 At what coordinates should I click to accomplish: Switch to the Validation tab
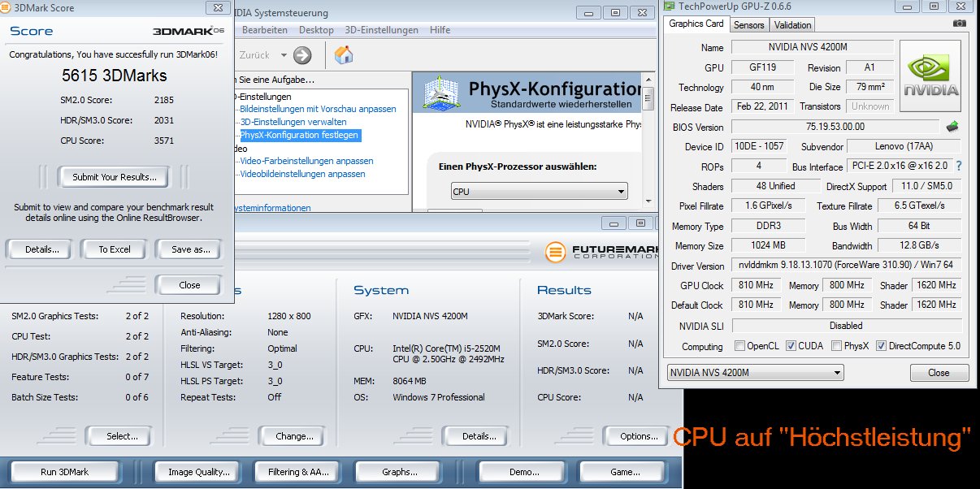[792, 25]
